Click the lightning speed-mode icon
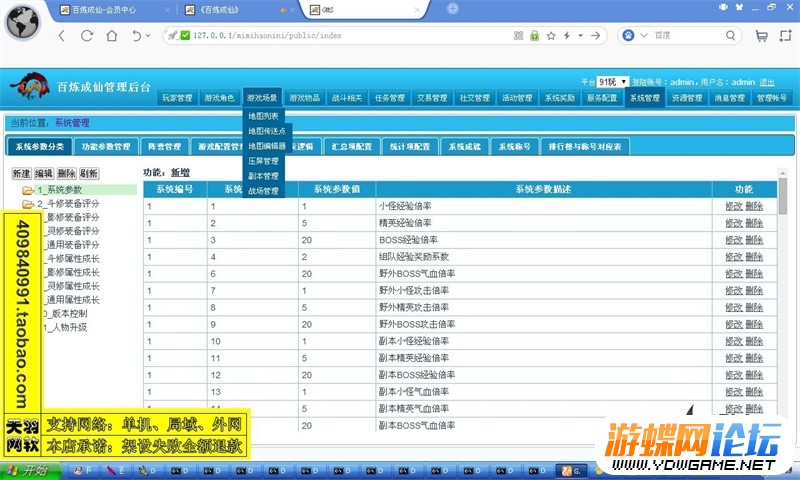 567,36
